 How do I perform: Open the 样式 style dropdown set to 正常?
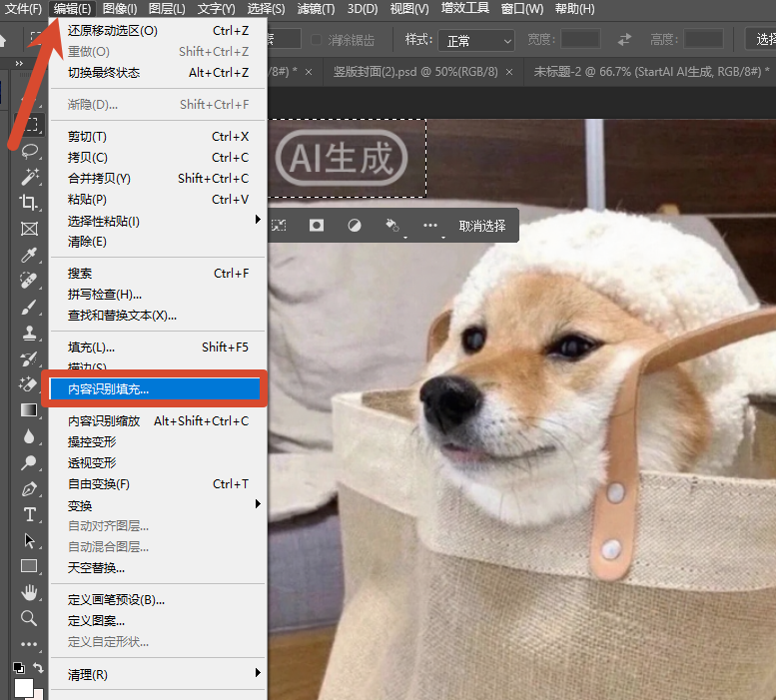pos(476,41)
